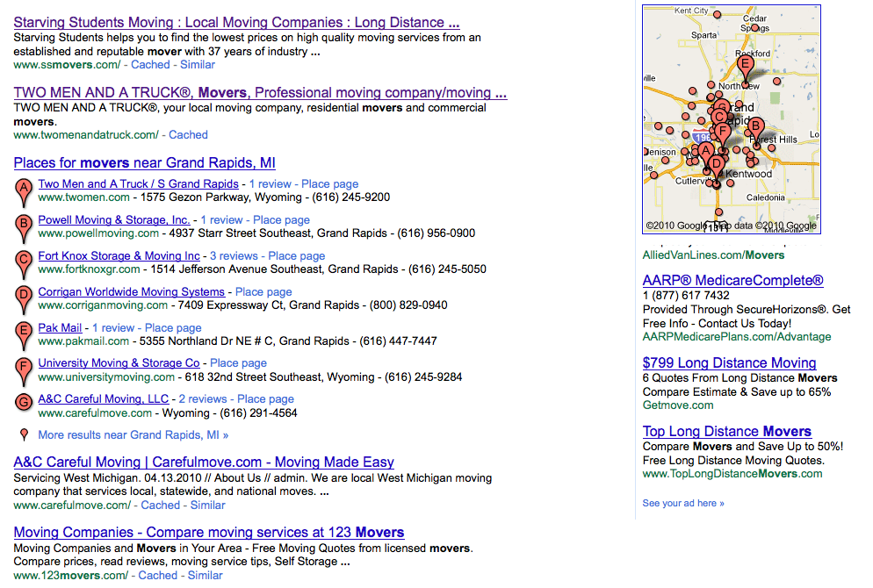Viewport: 873px width, 588px height.
Task: Click marker B pin beside Powell Moving
Action: [x=24, y=225]
